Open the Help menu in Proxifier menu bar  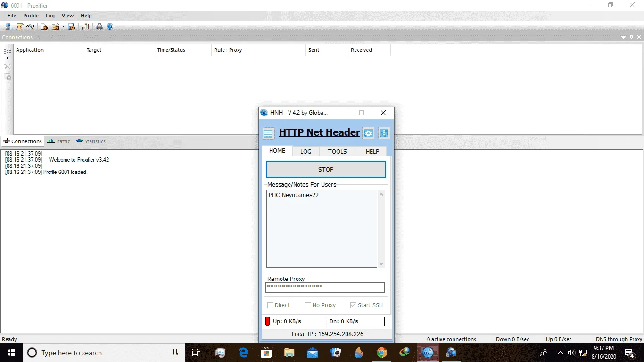tap(86, 16)
